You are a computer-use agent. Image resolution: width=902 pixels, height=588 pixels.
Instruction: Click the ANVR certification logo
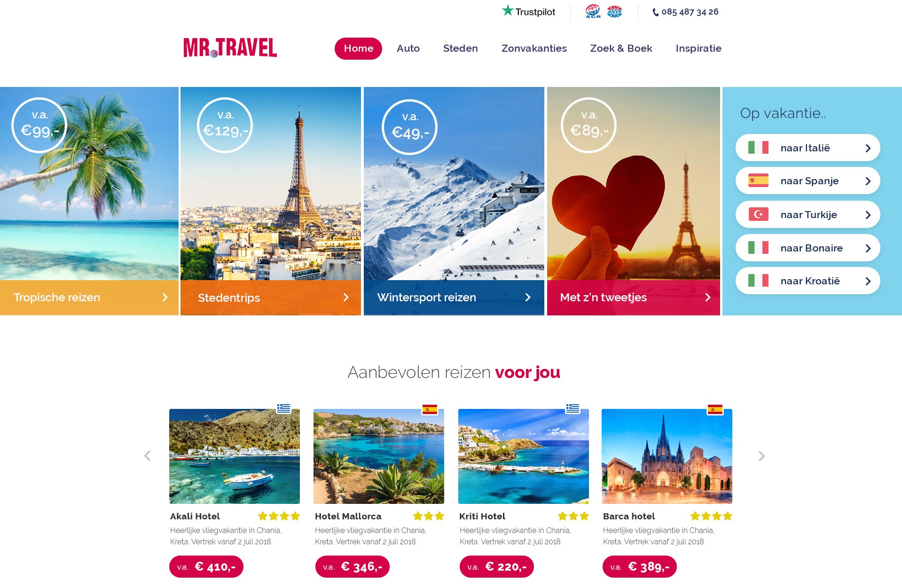pyautogui.click(x=614, y=11)
